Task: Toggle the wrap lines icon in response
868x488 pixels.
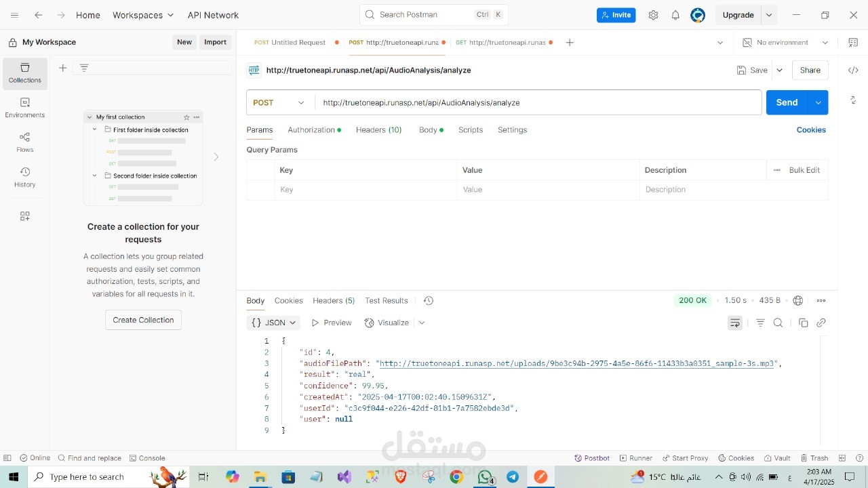Action: point(735,323)
